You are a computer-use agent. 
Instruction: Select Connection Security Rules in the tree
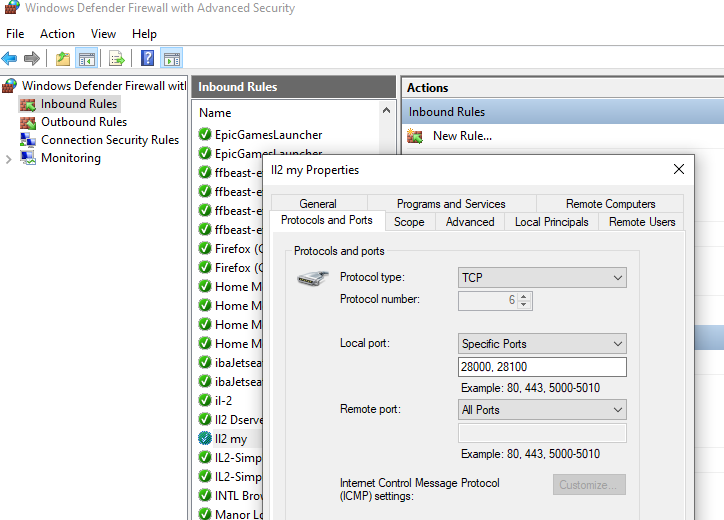point(109,140)
